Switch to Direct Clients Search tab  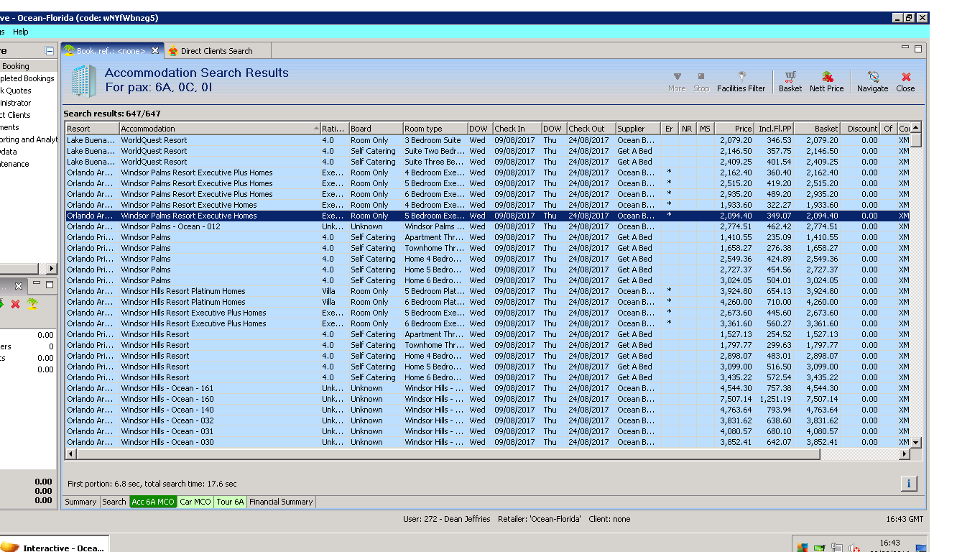[x=216, y=51]
